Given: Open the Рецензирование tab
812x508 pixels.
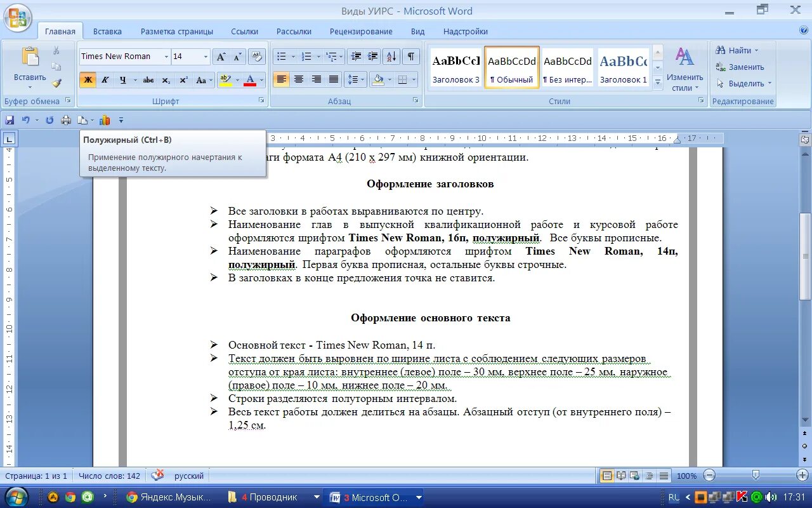Looking at the screenshot, I should click(361, 31).
